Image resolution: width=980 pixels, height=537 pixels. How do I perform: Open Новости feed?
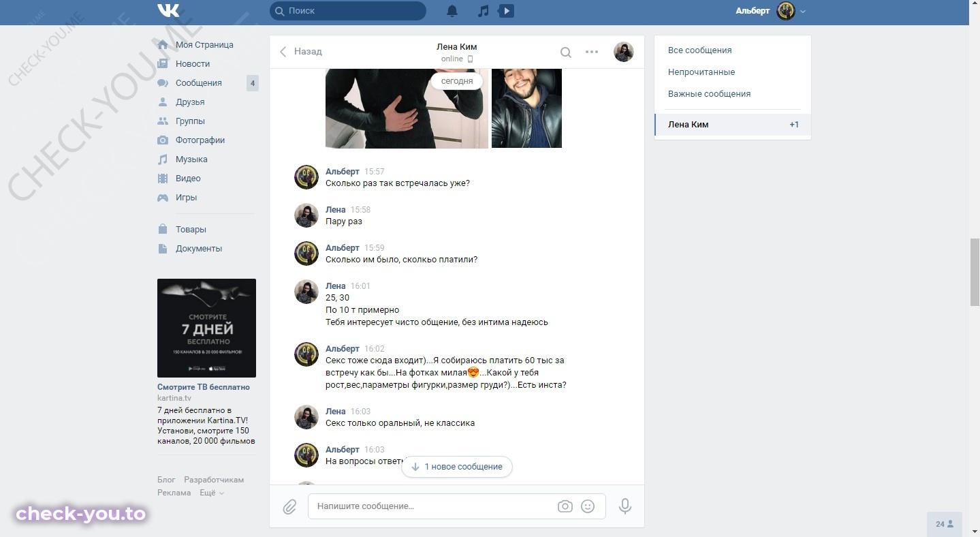click(193, 64)
